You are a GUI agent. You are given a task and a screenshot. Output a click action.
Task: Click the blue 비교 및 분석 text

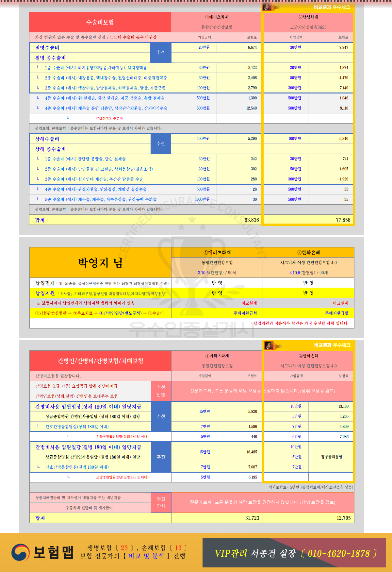[146, 556]
